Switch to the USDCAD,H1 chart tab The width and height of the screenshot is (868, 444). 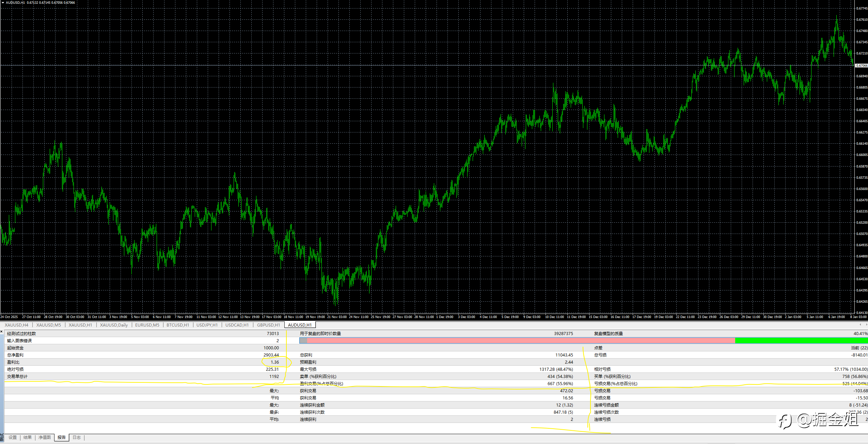pyautogui.click(x=237, y=325)
